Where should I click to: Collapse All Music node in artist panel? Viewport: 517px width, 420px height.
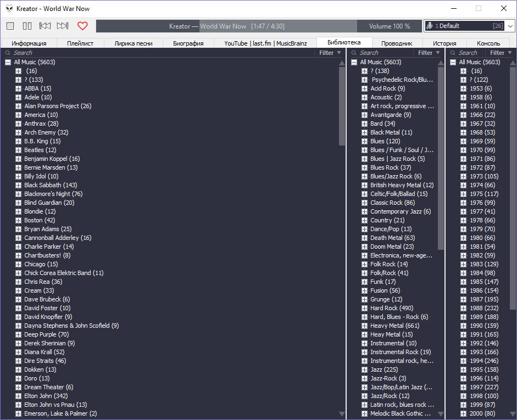click(8, 62)
